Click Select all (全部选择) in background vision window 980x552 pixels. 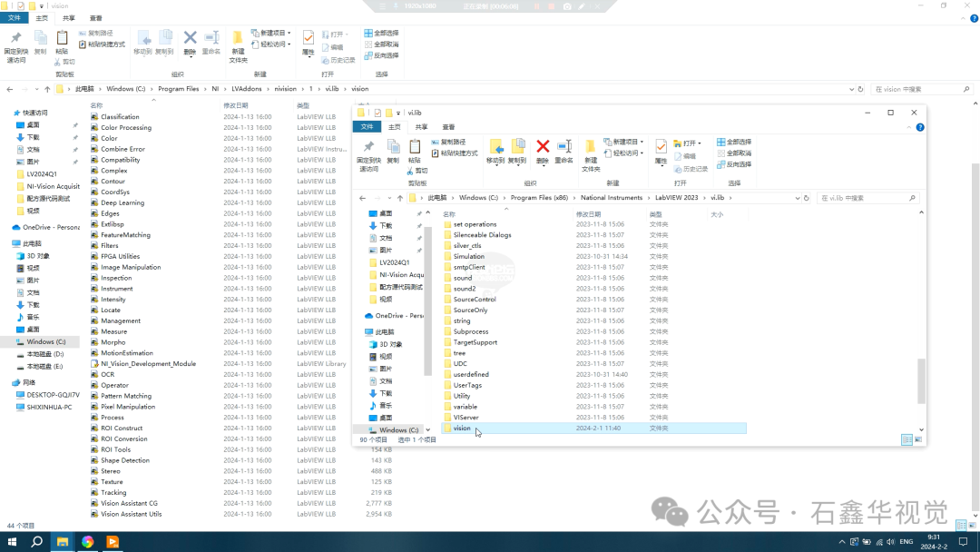point(381,33)
